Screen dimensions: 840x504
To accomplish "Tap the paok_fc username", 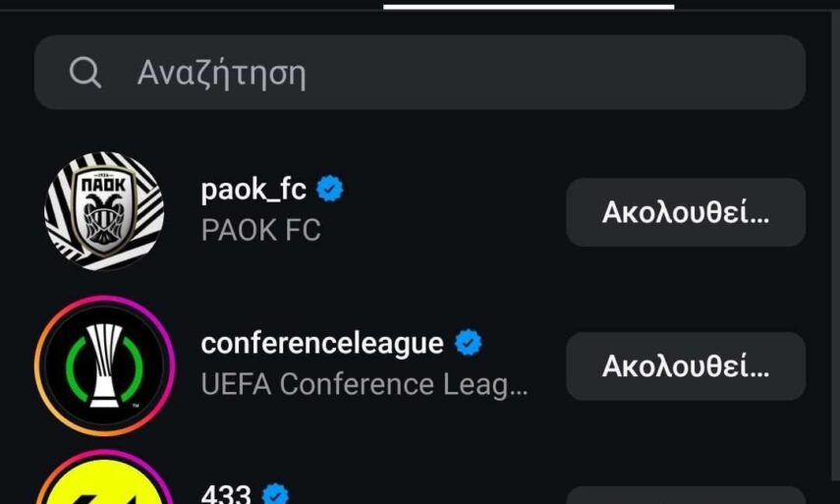I will (x=253, y=189).
